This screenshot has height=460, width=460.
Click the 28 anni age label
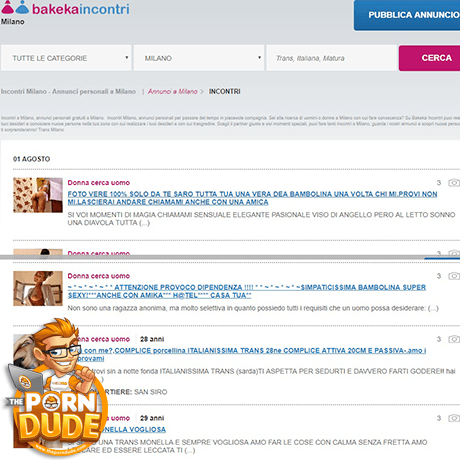[152, 339]
